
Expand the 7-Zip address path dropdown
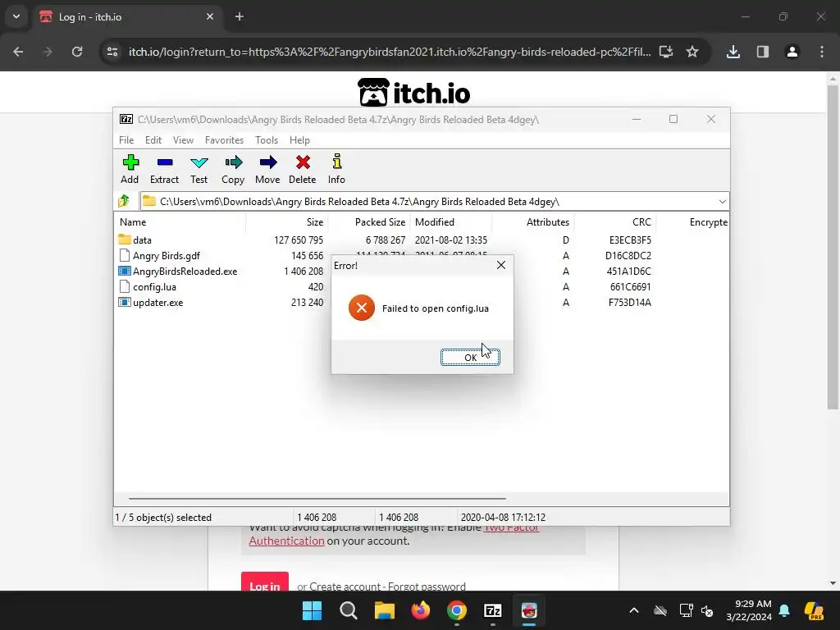722,202
